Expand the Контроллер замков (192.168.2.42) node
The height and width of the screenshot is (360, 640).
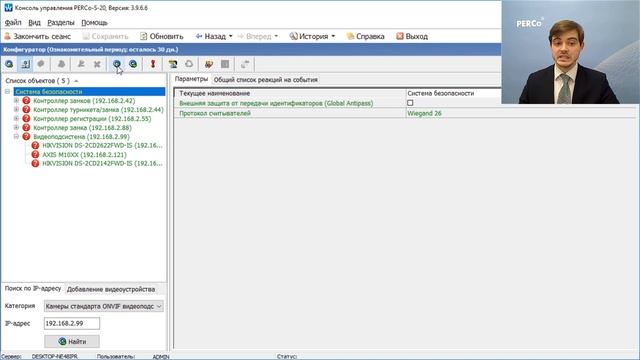tap(16, 100)
